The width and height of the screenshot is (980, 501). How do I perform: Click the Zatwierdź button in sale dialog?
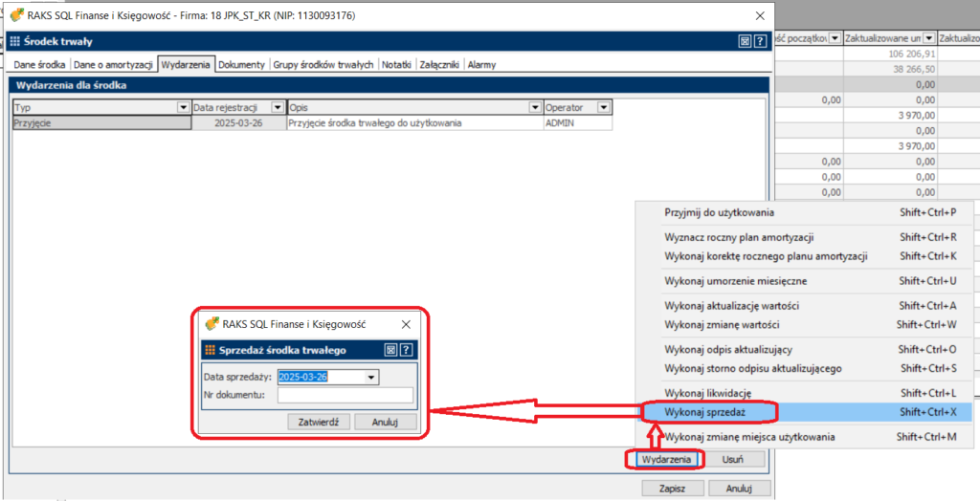point(319,422)
